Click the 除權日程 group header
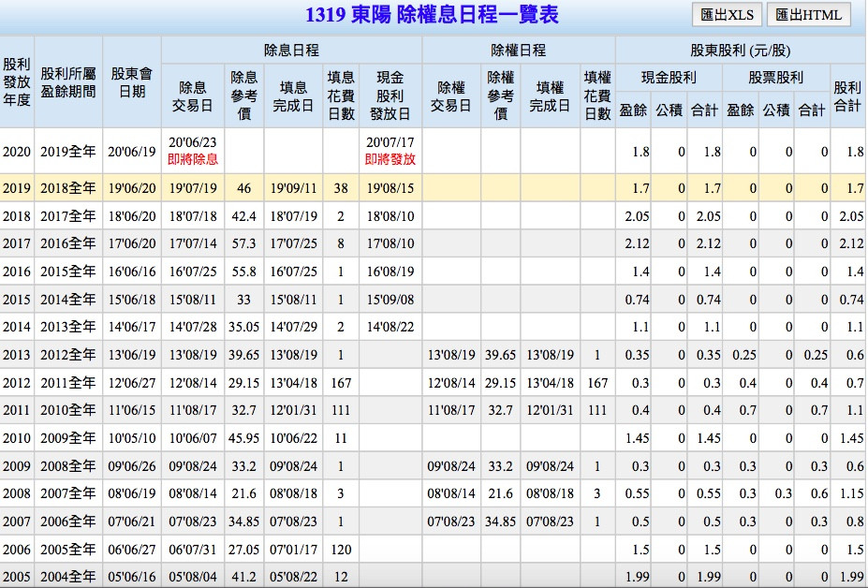Screen dimensions: 868x588 pos(518,51)
